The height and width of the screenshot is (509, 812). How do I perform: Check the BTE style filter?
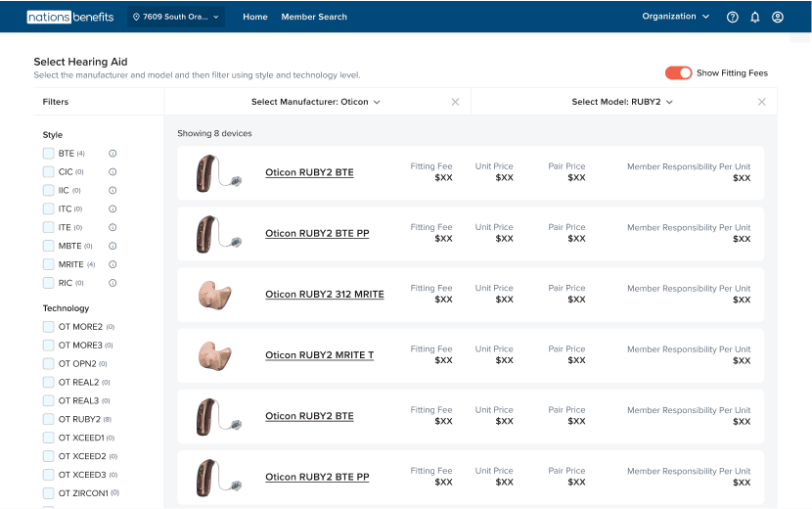pyautogui.click(x=49, y=154)
